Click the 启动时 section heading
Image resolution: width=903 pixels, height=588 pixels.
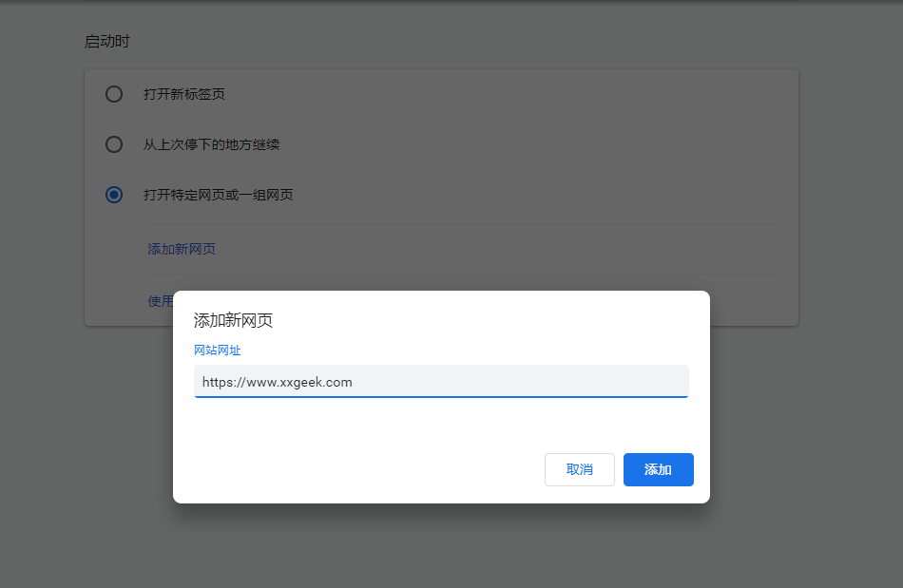pyautogui.click(x=106, y=42)
